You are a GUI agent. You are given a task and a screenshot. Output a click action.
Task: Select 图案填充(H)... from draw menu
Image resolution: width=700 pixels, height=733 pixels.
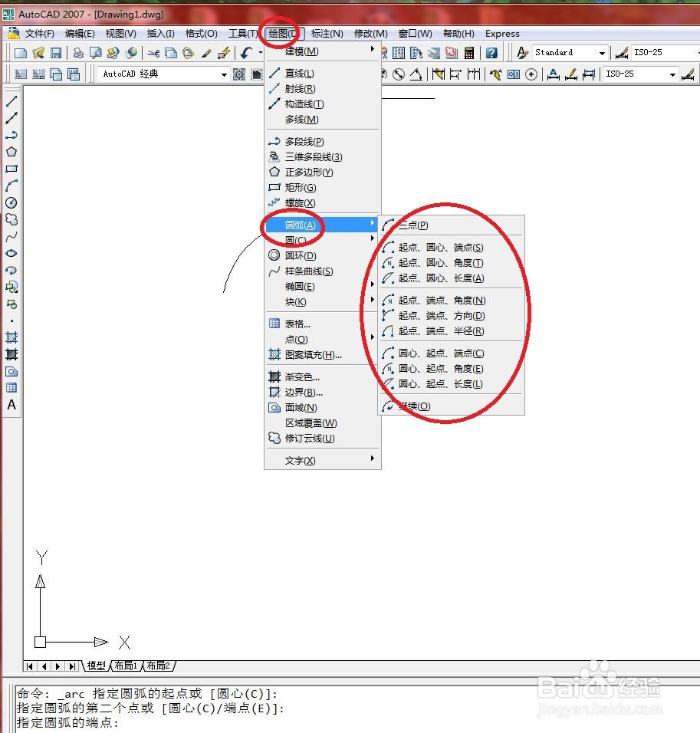(x=323, y=355)
